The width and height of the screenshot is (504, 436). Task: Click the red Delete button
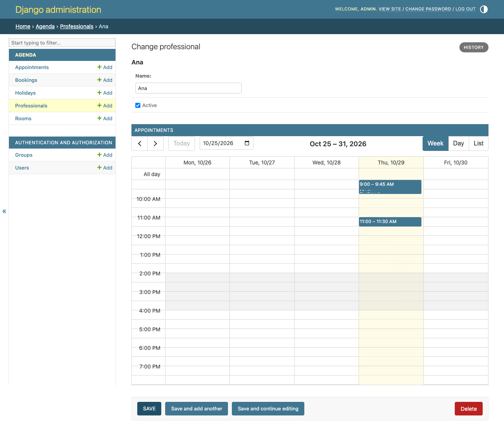(x=469, y=409)
